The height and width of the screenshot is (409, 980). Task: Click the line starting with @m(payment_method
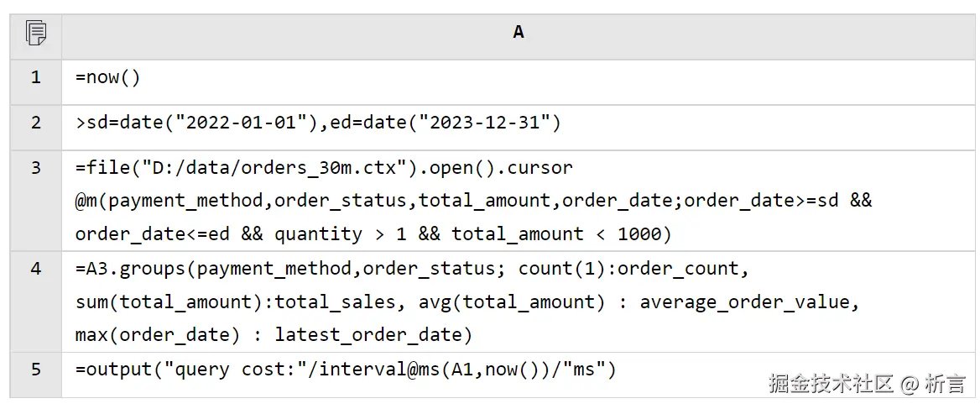[473, 201]
